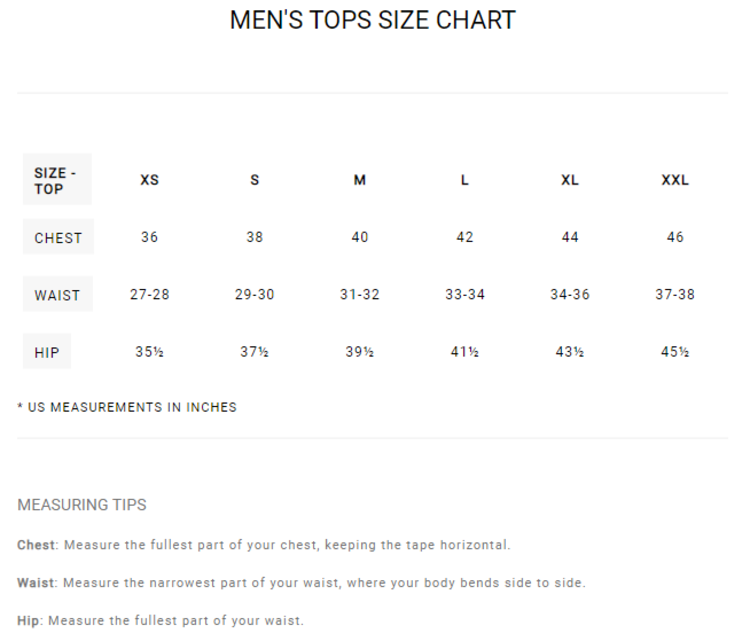Select hip value 39½ for size M
Image resolution: width=750 pixels, height=641 pixels.
360,352
